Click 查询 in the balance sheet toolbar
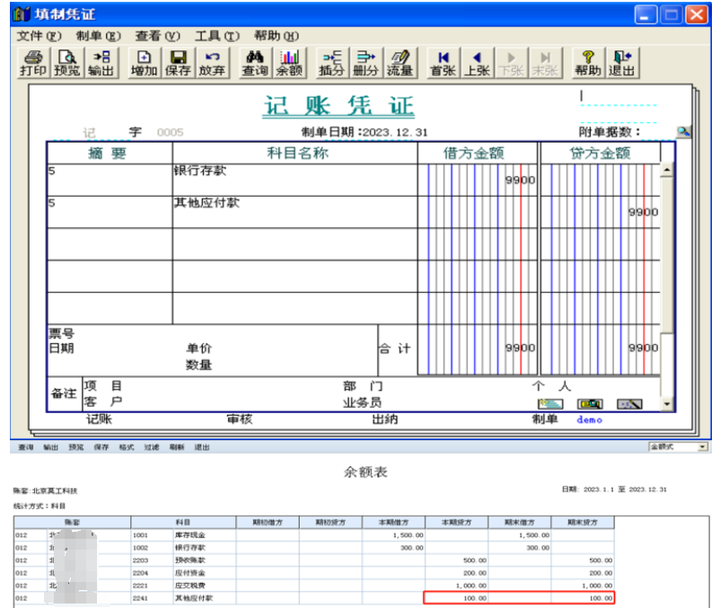 tap(26, 447)
